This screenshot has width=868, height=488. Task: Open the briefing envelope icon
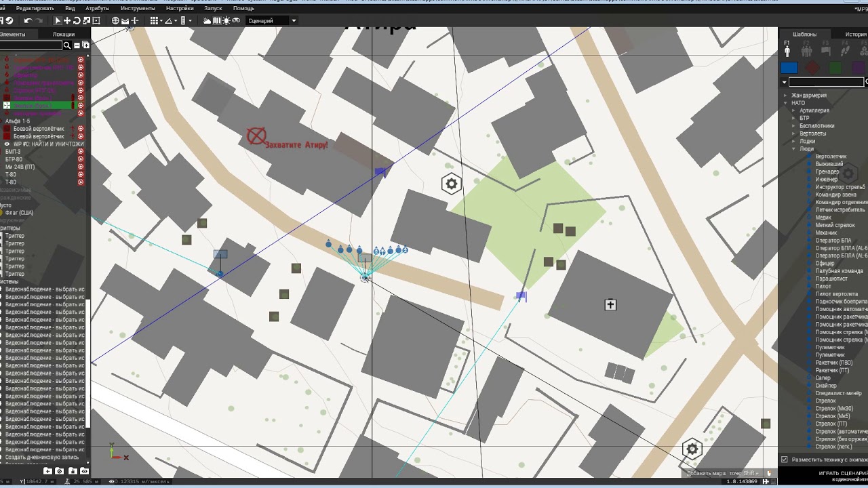coord(125,21)
